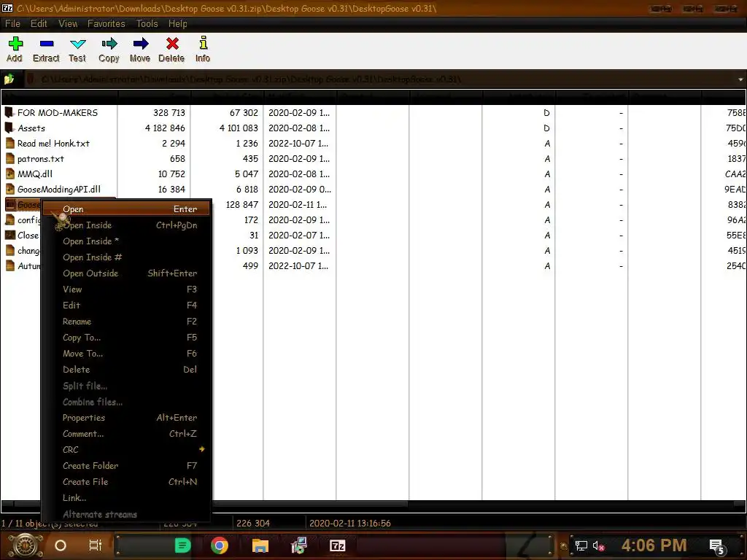Choose Open Inside * entry

(126, 241)
